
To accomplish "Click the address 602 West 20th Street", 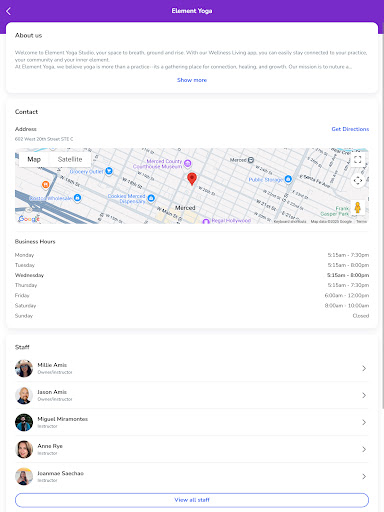I will (x=44, y=139).
